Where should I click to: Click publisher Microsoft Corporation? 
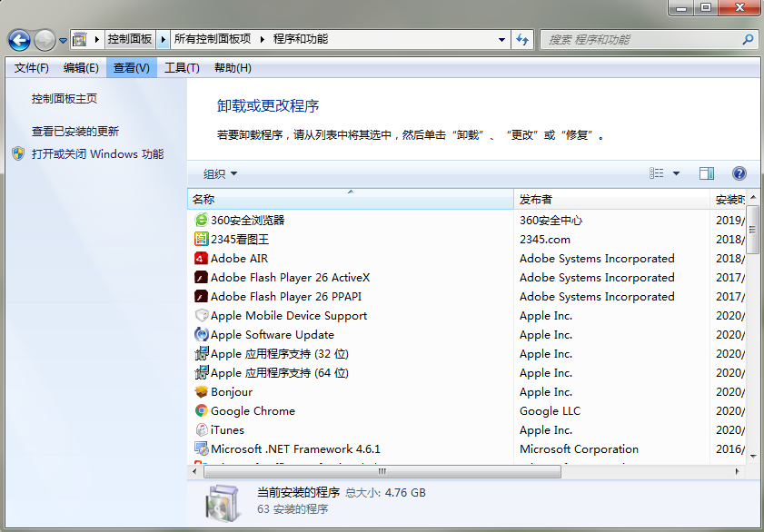(x=579, y=448)
